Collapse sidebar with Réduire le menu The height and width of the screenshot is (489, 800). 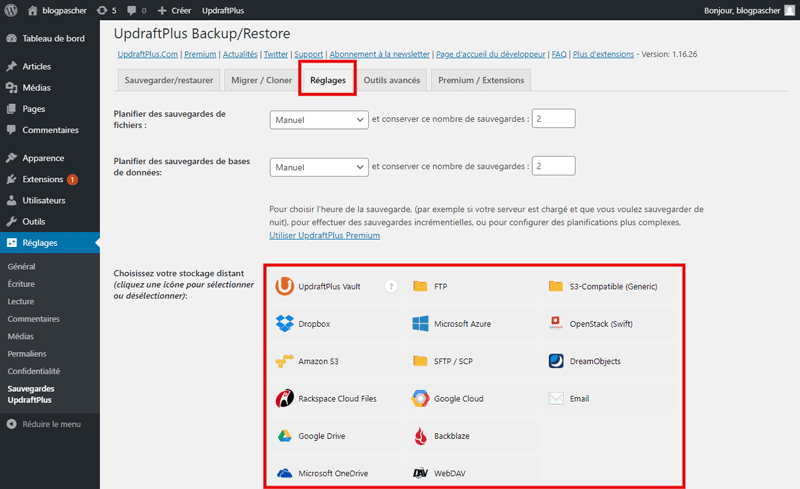pyautogui.click(x=44, y=424)
